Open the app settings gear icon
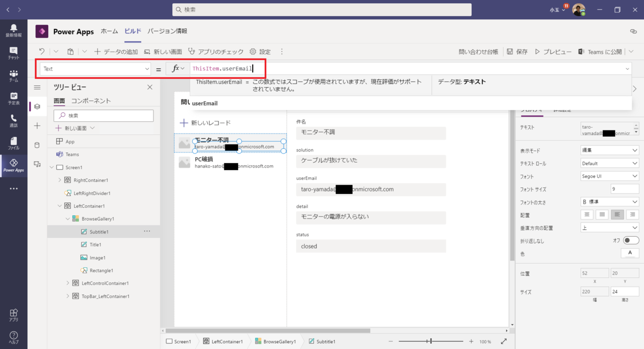The image size is (644, 349). (252, 52)
